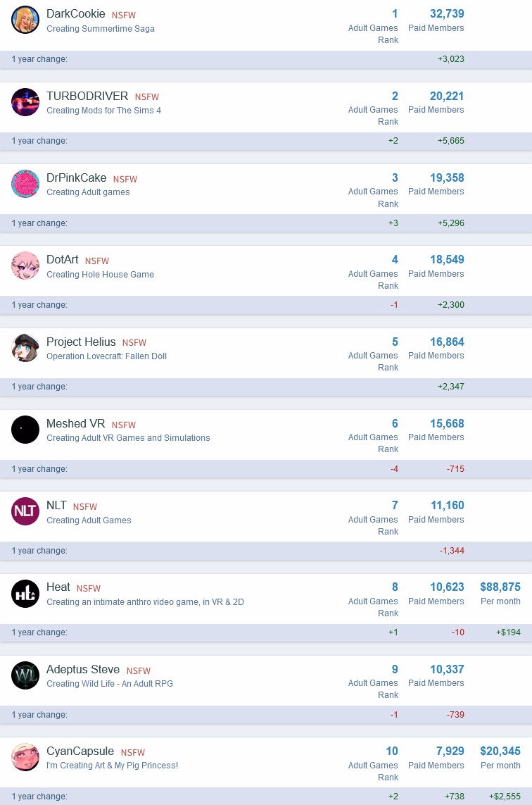Image resolution: width=532 pixels, height=805 pixels.
Task: Click the CyanCapsule creator name
Action: click(80, 751)
